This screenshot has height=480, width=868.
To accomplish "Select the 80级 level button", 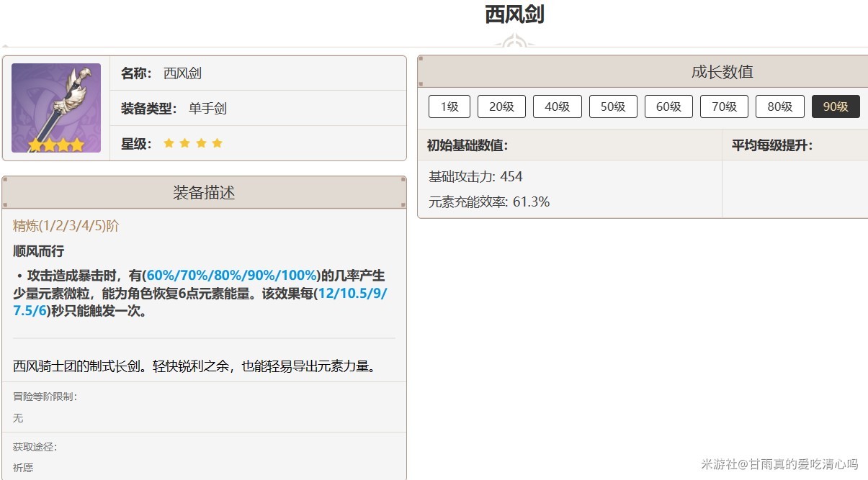I will (x=779, y=107).
